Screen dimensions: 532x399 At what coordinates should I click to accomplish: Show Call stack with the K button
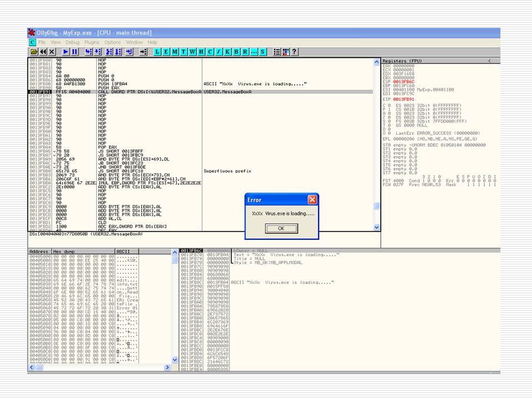(x=228, y=52)
